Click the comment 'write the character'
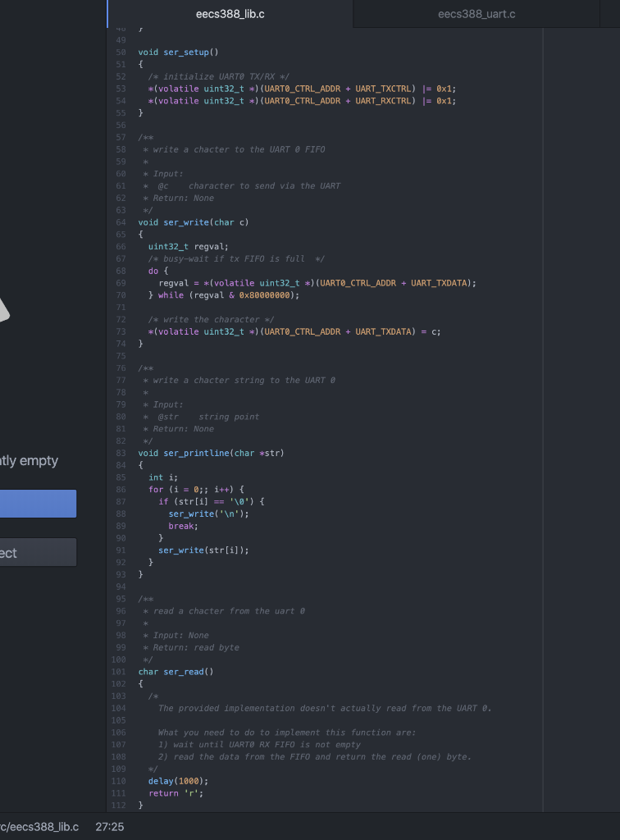620x840 pixels. (211, 319)
